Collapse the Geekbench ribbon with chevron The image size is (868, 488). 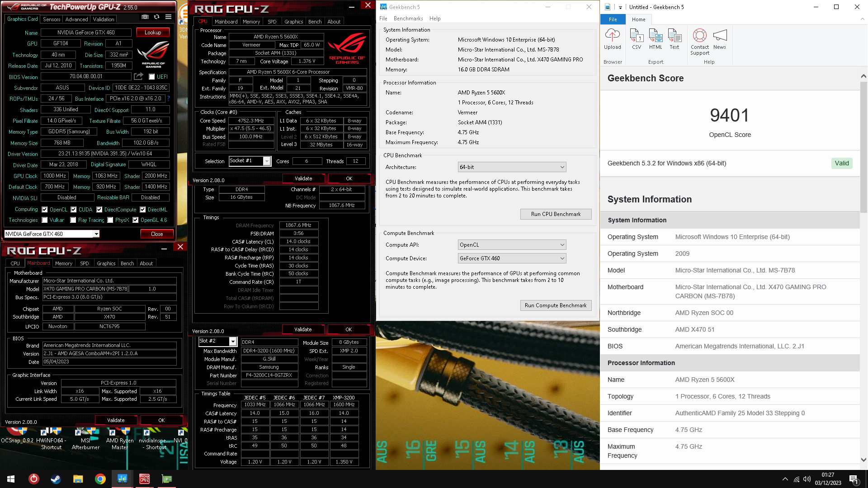pos(862,19)
